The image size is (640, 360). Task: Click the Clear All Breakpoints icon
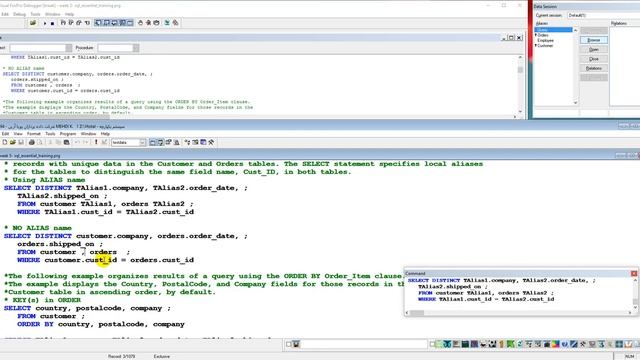point(149,23)
